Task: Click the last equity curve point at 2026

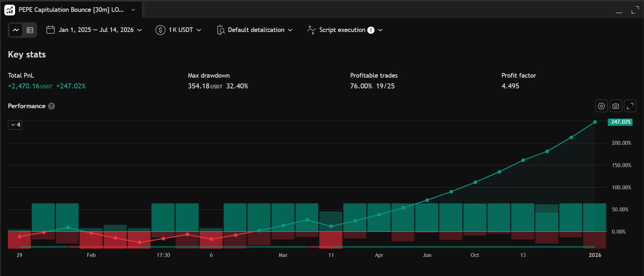Action: click(x=595, y=122)
